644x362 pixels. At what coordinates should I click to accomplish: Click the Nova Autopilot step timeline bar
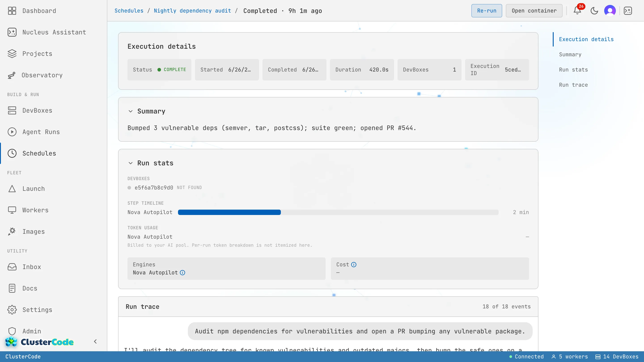click(338, 212)
